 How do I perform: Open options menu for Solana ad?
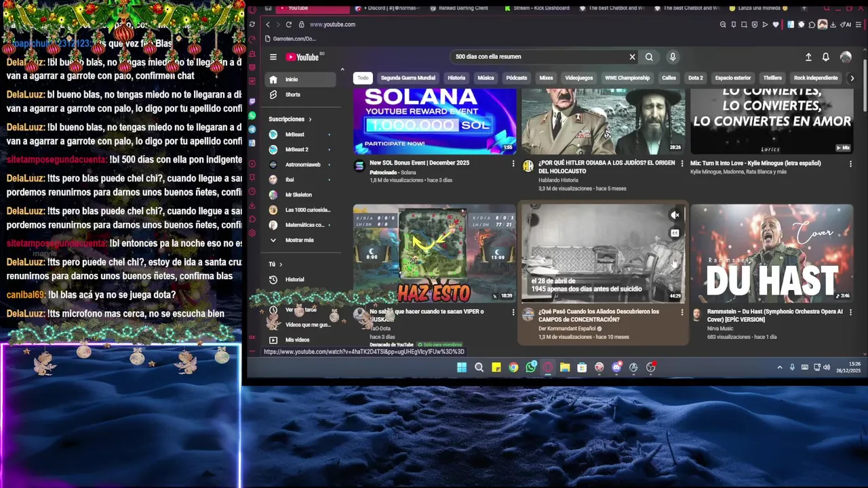pyautogui.click(x=513, y=163)
